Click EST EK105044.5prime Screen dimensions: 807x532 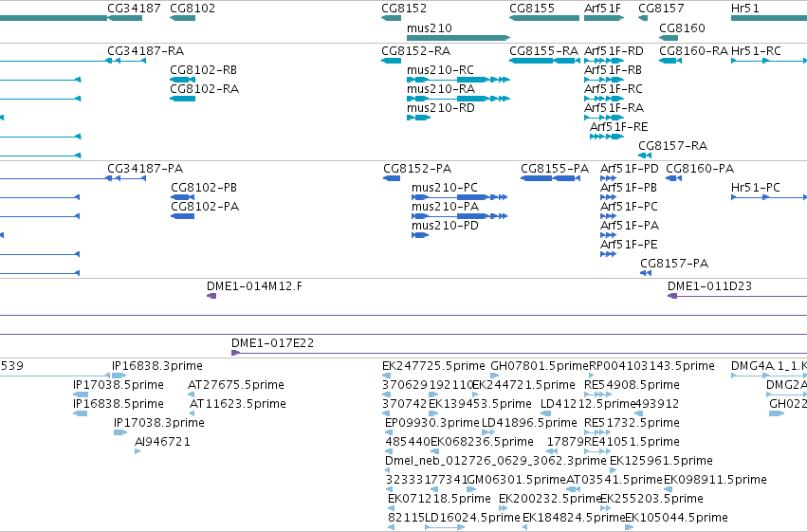(x=676, y=518)
